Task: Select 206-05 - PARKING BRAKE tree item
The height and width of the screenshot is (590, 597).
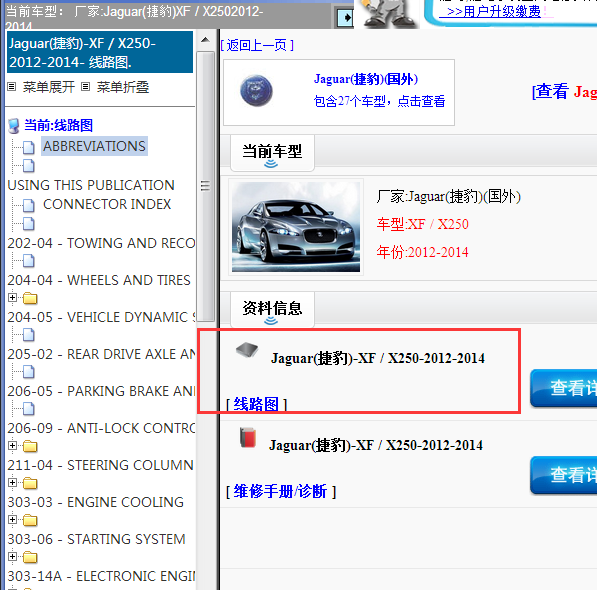Action: pyautogui.click(x=101, y=391)
